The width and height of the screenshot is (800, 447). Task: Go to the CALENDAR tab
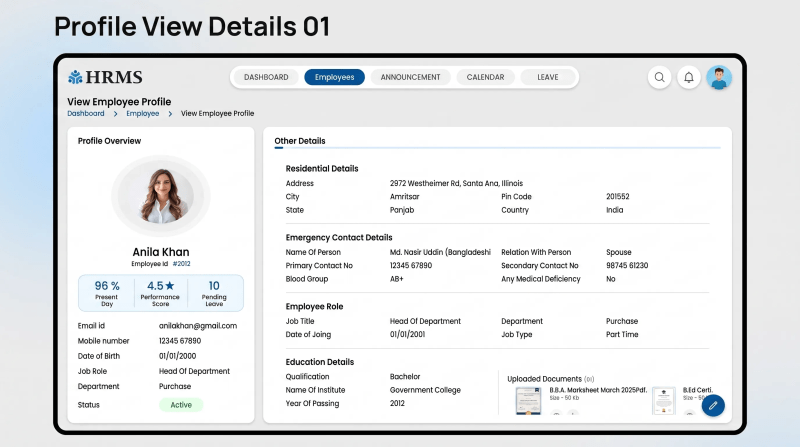[485, 77]
